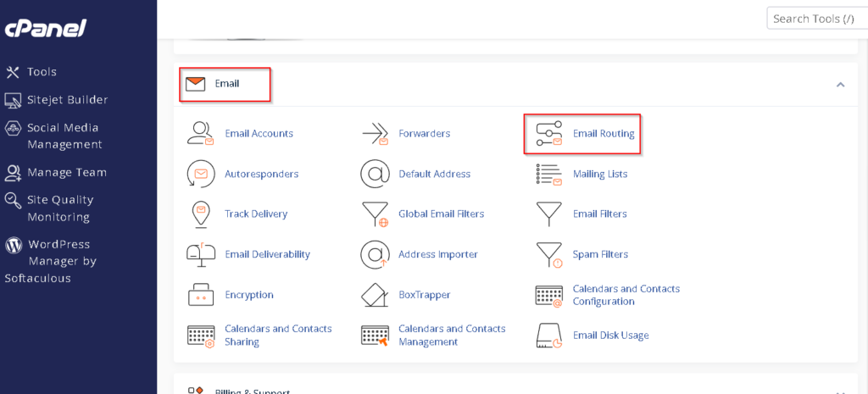Open the Encryption link
This screenshot has width=868, height=394.
pos(249,295)
